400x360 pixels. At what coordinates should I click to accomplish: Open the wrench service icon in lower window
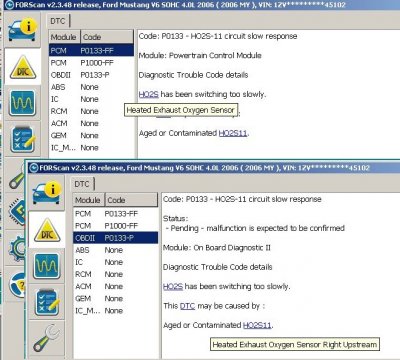click(x=47, y=339)
